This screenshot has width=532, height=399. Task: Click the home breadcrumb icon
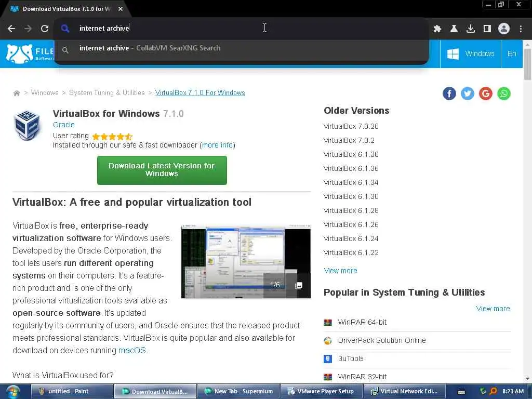16,93
